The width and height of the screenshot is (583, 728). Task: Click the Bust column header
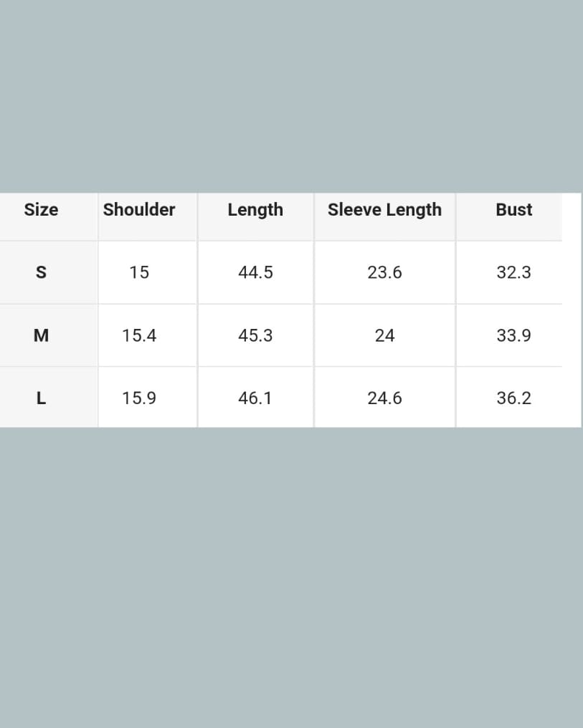click(513, 210)
